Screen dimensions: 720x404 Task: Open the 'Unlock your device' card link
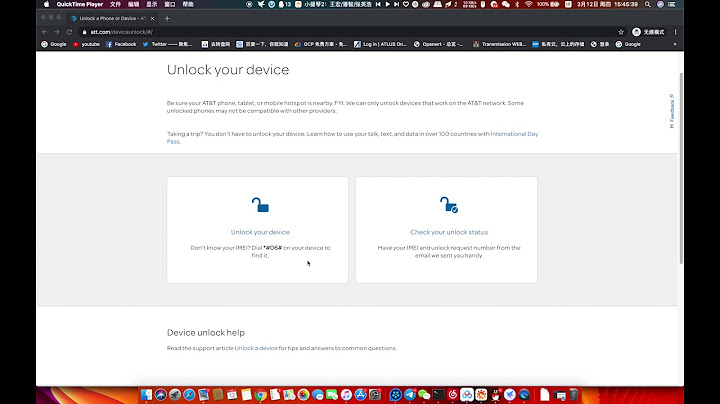pos(260,232)
